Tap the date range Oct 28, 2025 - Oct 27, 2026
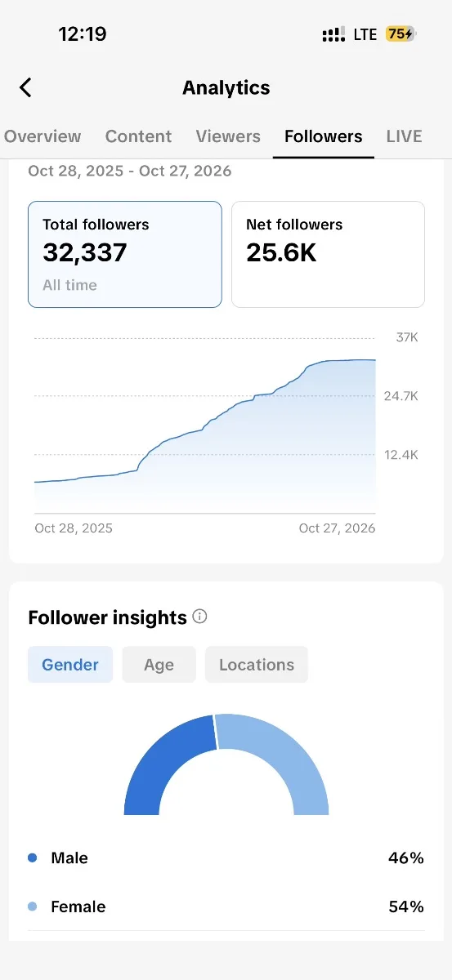This screenshot has width=452, height=980. pyautogui.click(x=130, y=171)
